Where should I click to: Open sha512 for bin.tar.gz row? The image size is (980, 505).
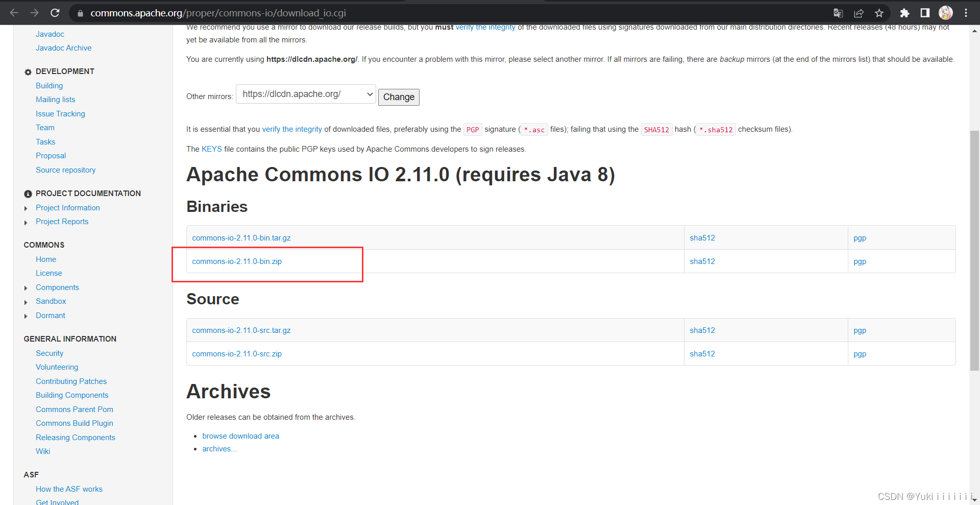[702, 238]
